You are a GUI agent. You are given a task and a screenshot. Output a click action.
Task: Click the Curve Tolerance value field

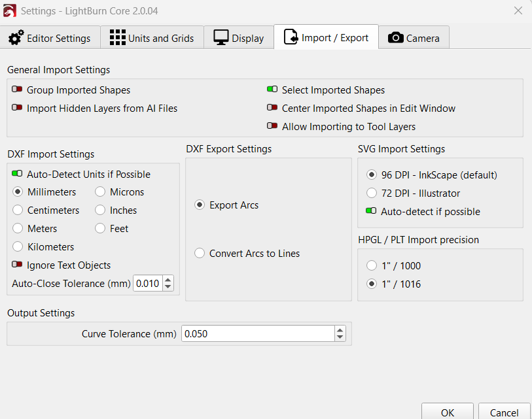(258, 333)
